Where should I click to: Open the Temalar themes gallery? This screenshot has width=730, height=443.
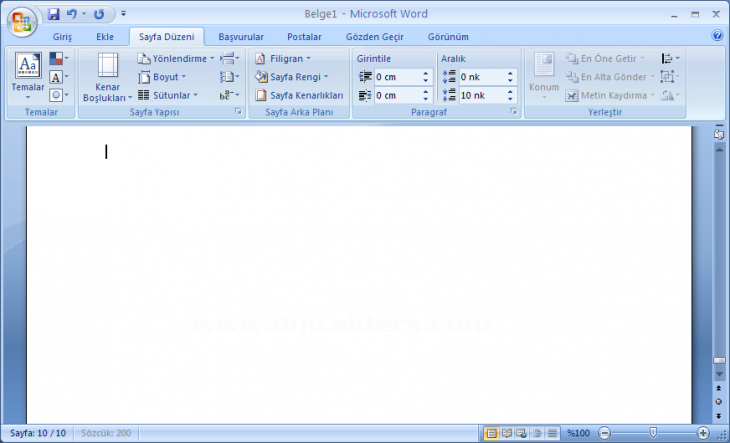click(28, 76)
